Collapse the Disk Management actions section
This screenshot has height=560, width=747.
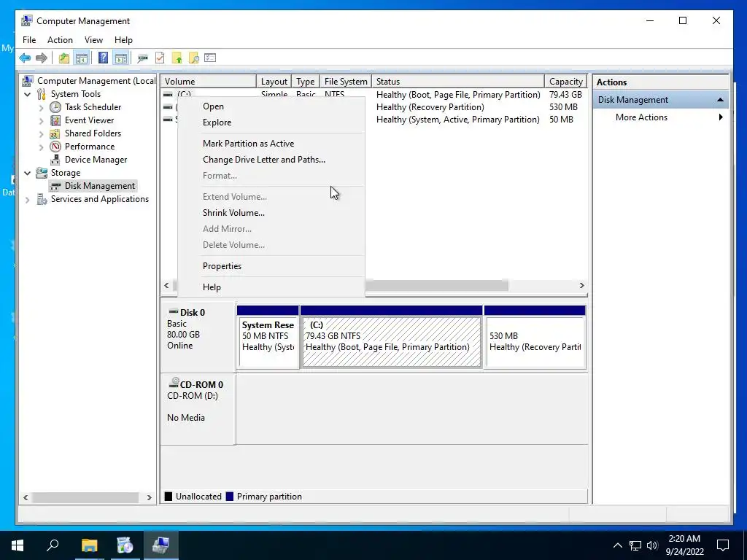[x=720, y=100]
